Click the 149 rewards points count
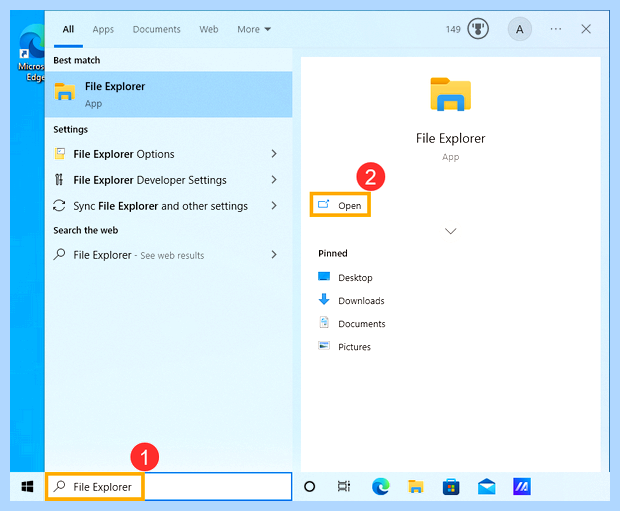This screenshot has height=511, width=620. tap(453, 29)
